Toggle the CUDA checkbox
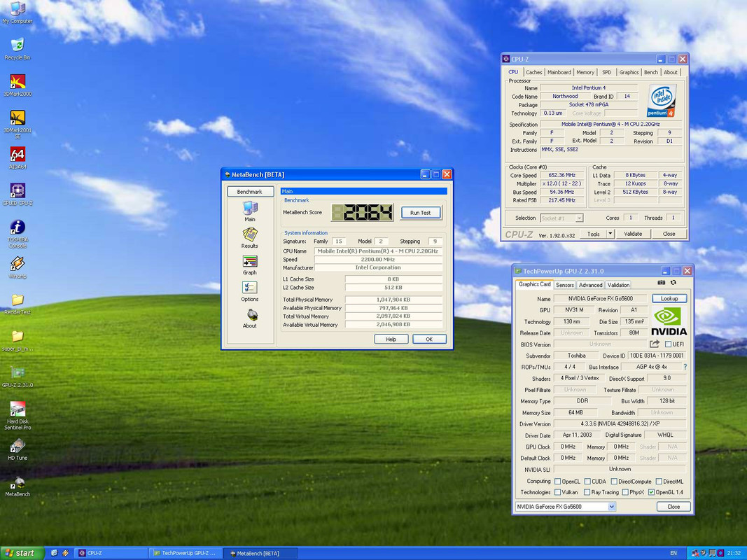 587,482
